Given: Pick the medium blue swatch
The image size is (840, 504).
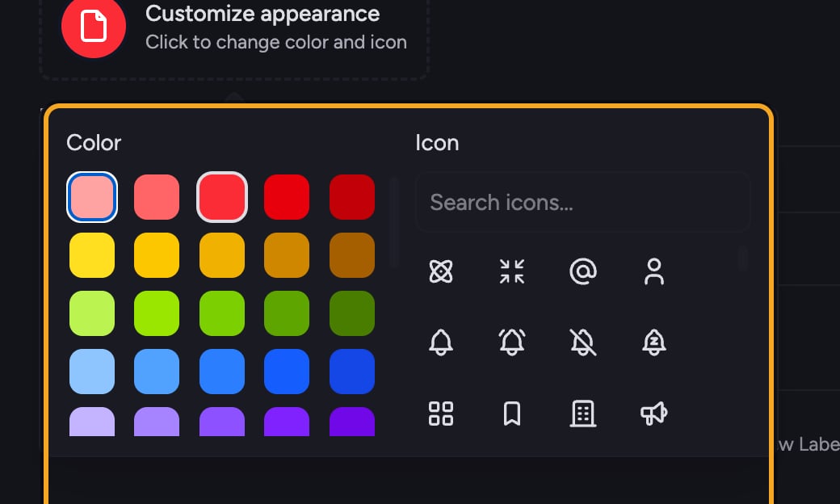Looking at the screenshot, I should (x=222, y=372).
